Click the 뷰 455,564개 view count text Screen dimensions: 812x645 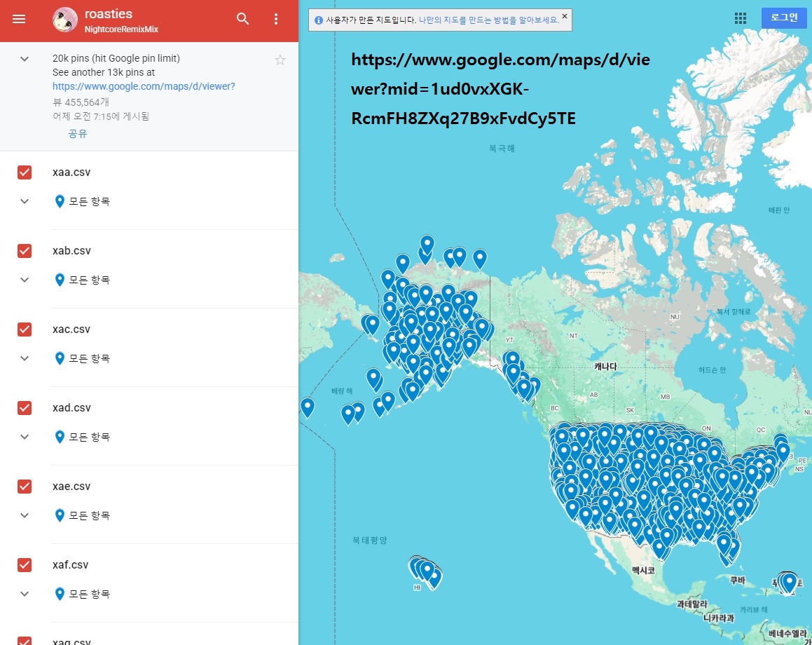(81, 102)
